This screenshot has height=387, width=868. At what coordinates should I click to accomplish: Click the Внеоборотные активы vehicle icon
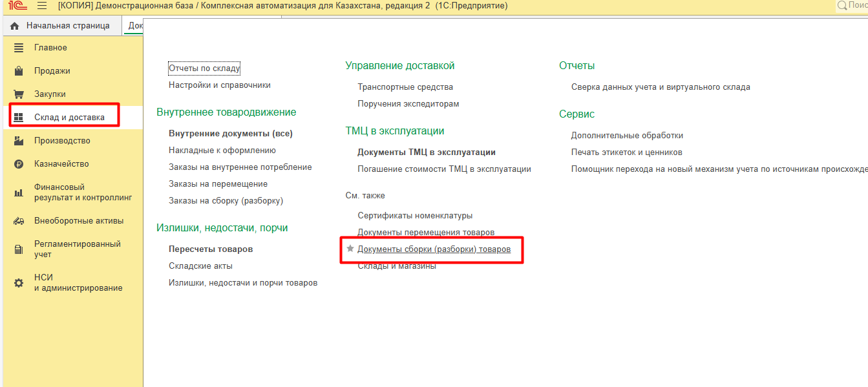(19, 221)
